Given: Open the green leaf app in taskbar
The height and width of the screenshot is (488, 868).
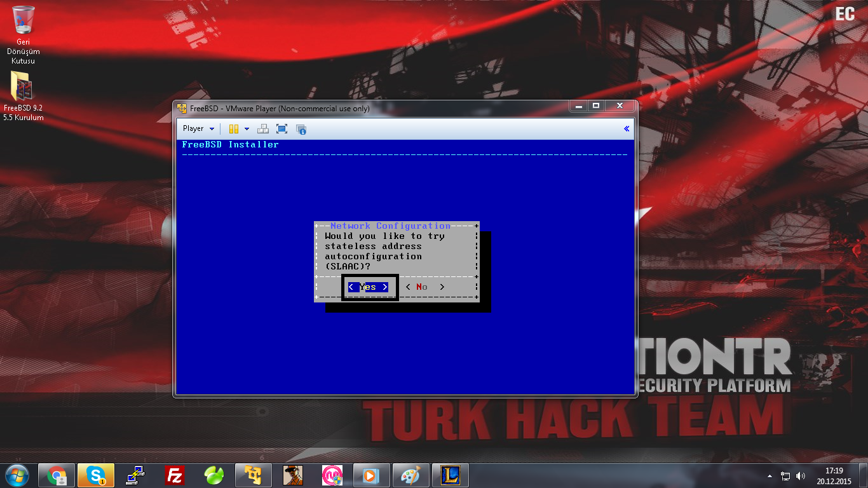Looking at the screenshot, I should click(x=214, y=475).
